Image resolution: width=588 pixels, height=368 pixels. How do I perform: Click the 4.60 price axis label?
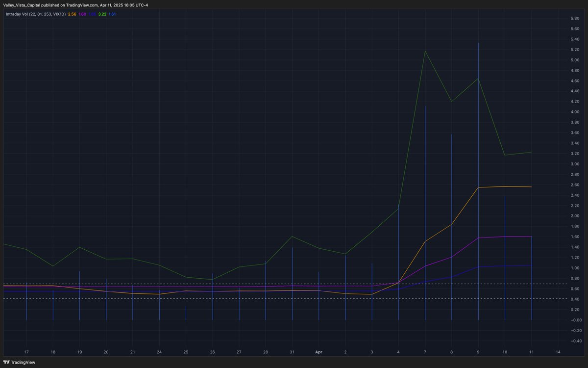[575, 80]
